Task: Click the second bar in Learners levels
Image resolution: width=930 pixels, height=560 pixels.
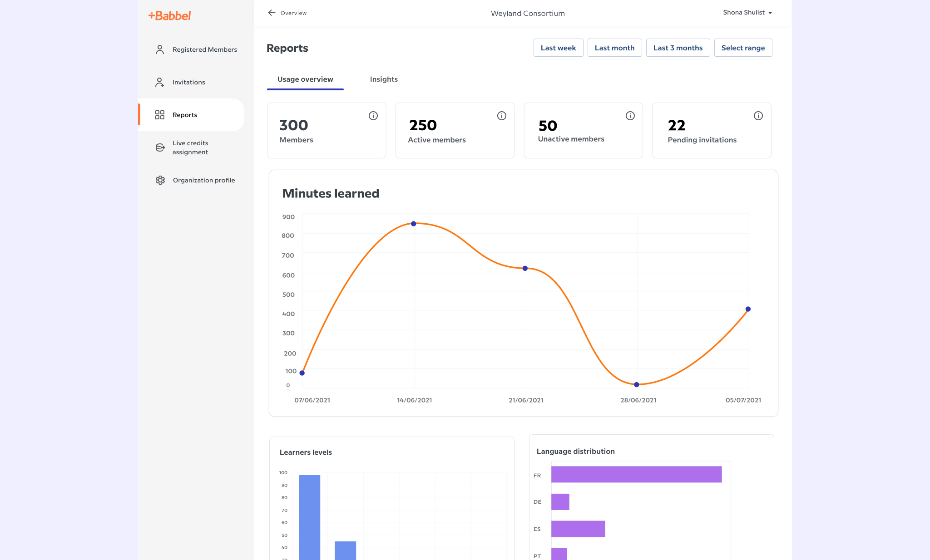Action: click(x=346, y=550)
